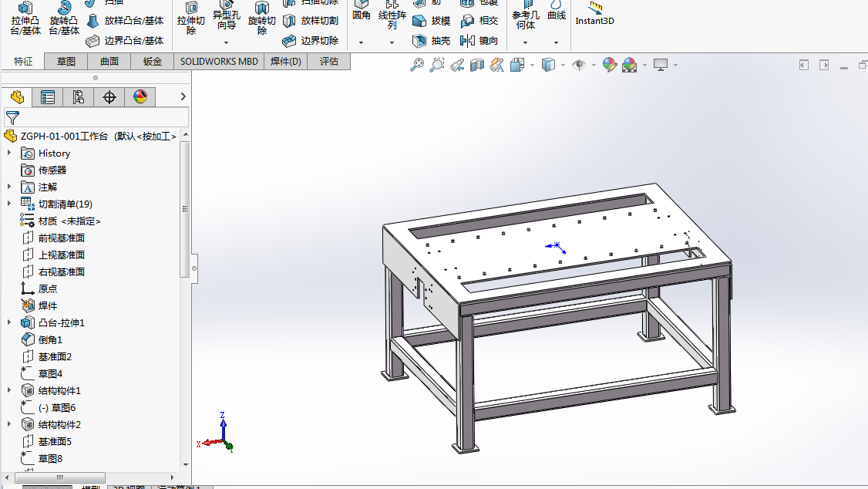Image resolution: width=868 pixels, height=489 pixels.
Task: Expand the History tree node
Action: (x=8, y=152)
